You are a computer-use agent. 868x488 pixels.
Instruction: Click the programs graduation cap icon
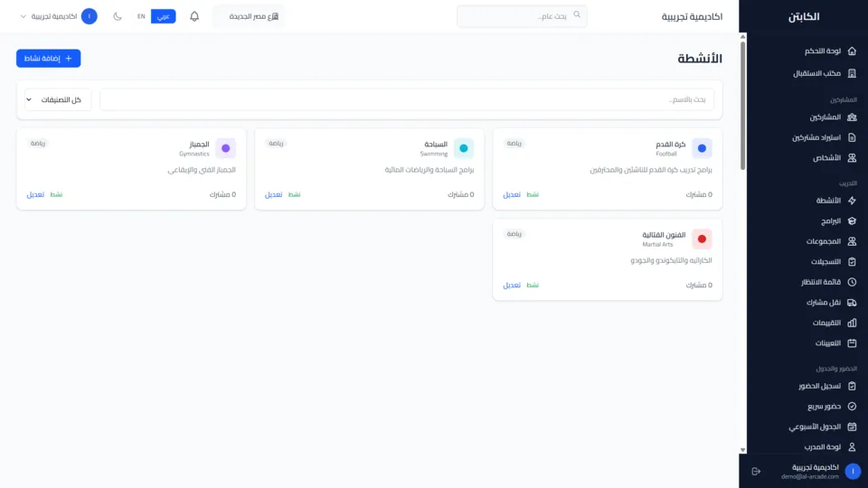(x=852, y=221)
